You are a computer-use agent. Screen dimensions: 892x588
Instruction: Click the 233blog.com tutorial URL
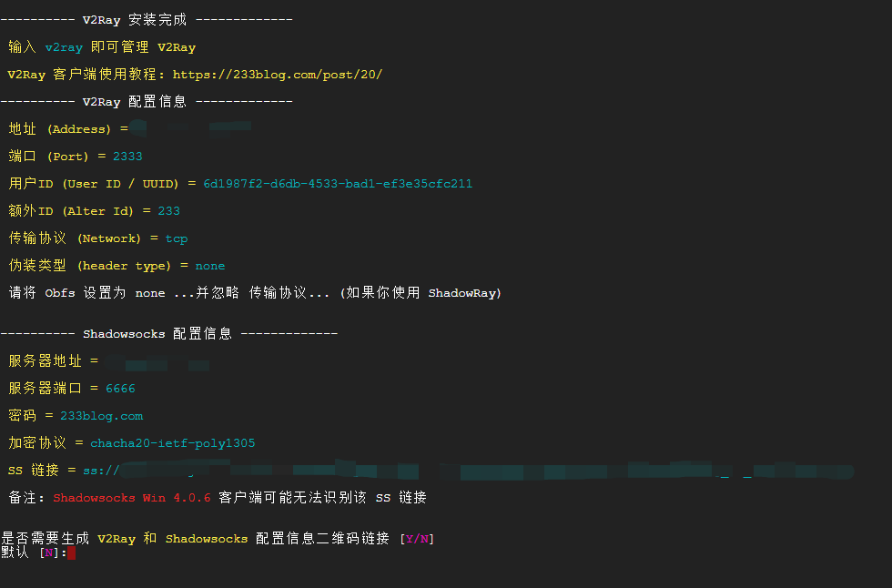click(x=278, y=75)
